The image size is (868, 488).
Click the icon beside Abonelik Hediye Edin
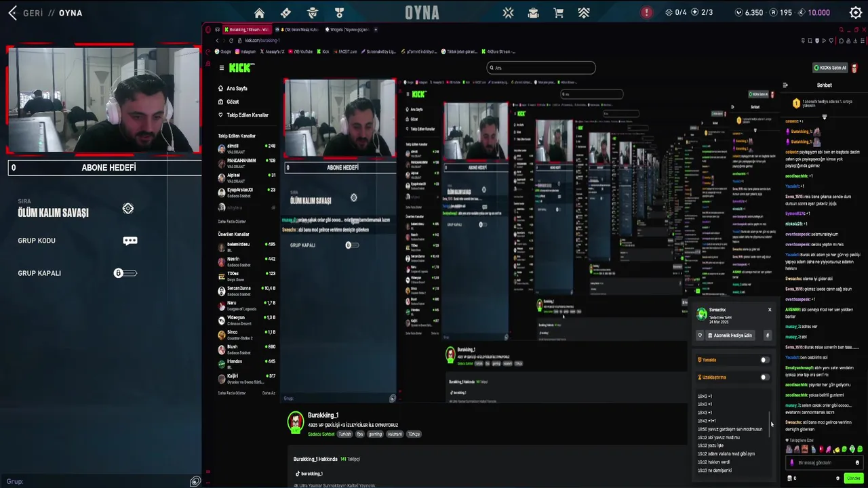click(768, 335)
